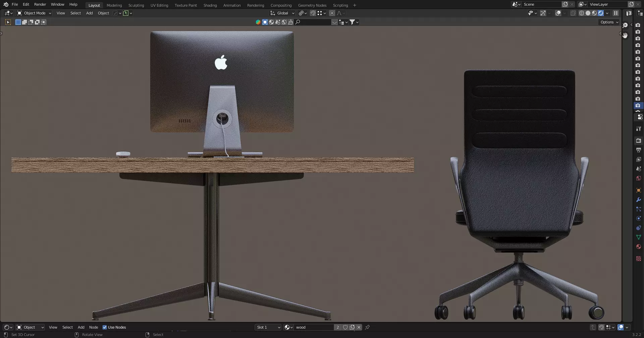Open the Tool properties tab
Viewport: 644px width, 338px height.
point(639,129)
